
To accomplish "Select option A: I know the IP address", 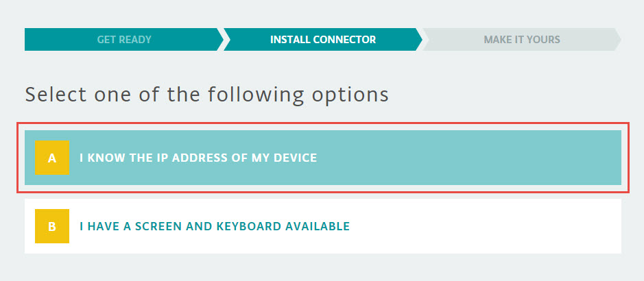I will click(323, 158).
